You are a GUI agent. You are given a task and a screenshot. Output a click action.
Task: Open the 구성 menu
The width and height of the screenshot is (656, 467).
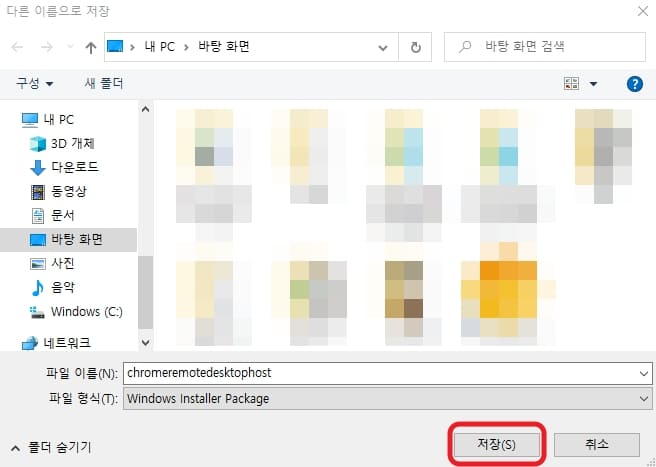pos(34,83)
